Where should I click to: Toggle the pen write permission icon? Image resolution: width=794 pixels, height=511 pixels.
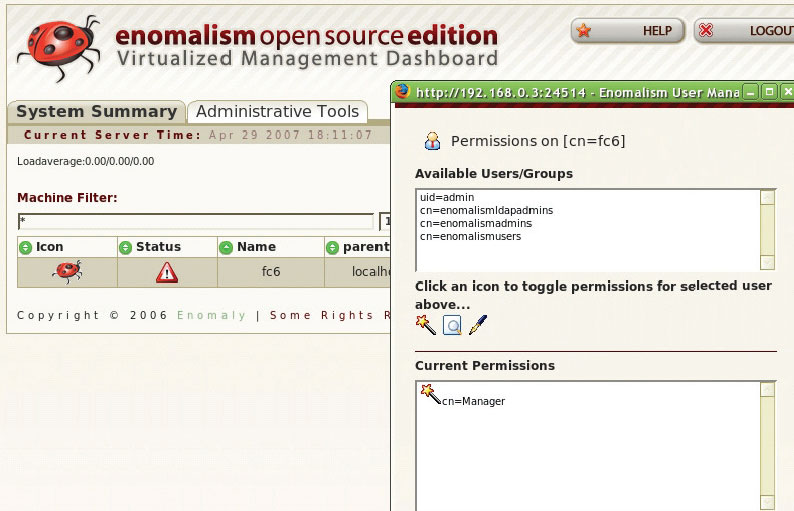(478, 325)
